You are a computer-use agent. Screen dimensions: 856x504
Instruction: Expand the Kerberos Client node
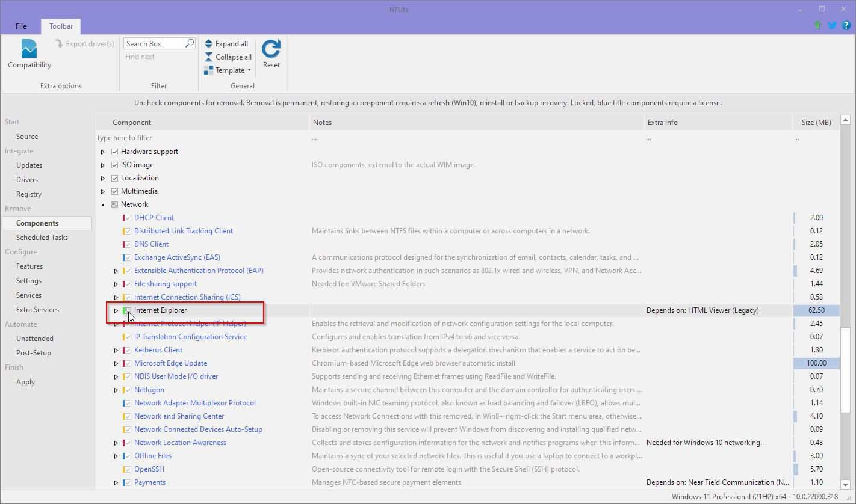click(116, 350)
